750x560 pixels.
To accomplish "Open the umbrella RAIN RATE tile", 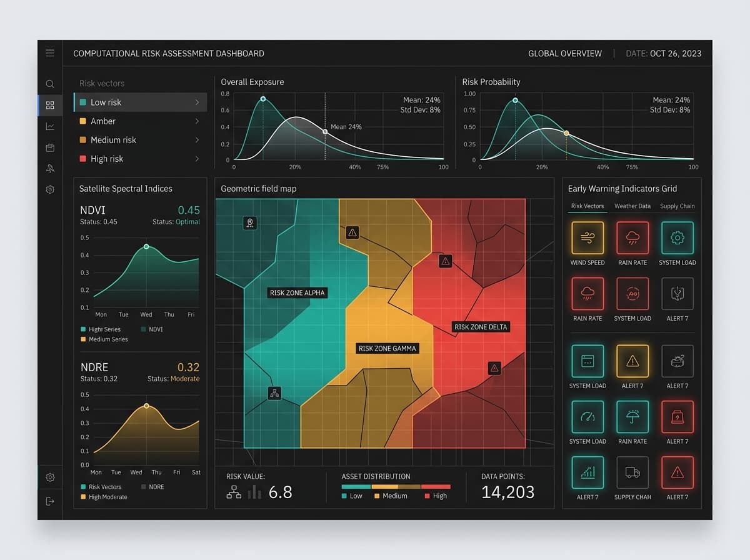I will 632,417.
